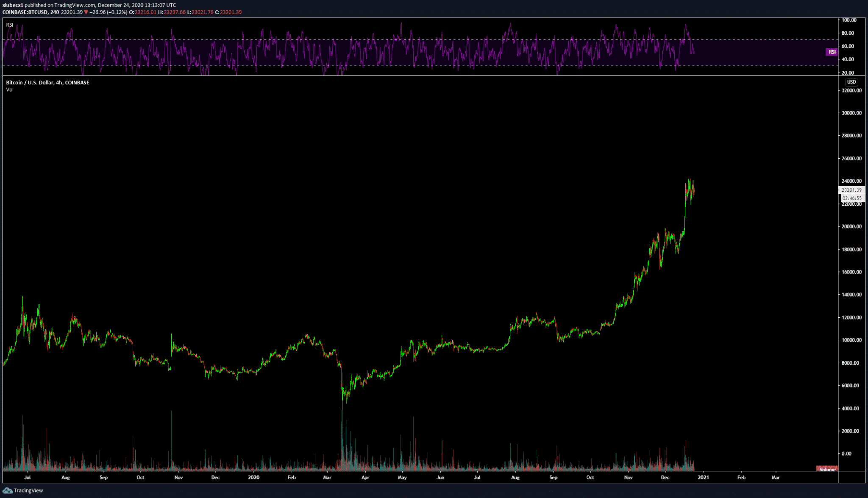Viewport: 868px width, 498px height.
Task: Click the Vol indicator legend label
Action: click(x=10, y=90)
